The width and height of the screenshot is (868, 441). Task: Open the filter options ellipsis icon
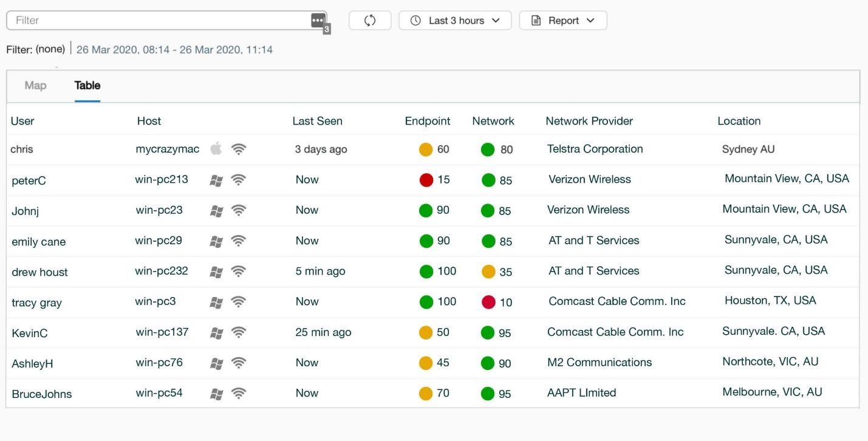pos(318,21)
